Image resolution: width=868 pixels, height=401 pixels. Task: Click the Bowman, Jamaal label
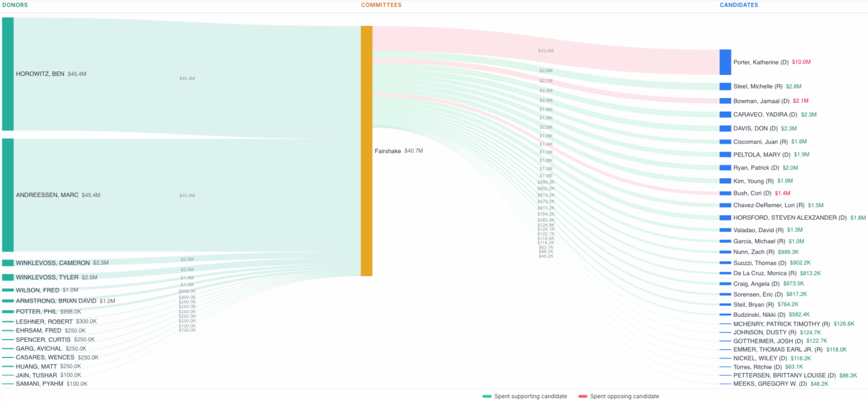coord(762,100)
